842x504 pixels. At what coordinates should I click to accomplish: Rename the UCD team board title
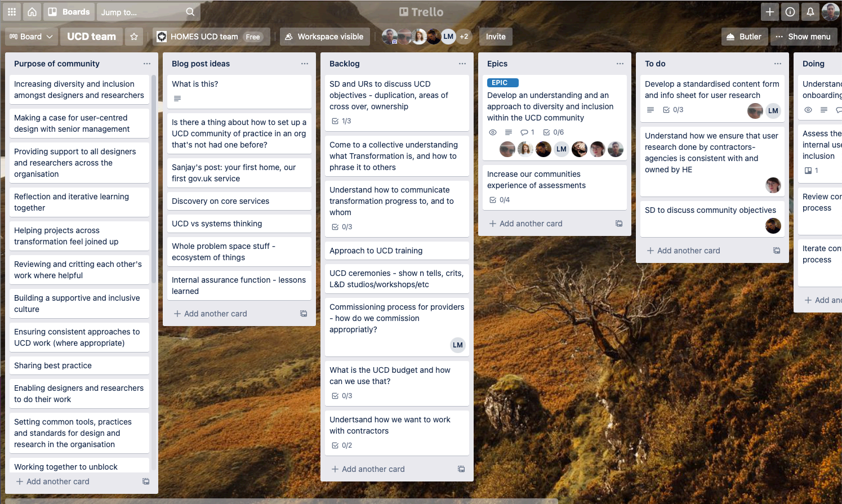91,37
